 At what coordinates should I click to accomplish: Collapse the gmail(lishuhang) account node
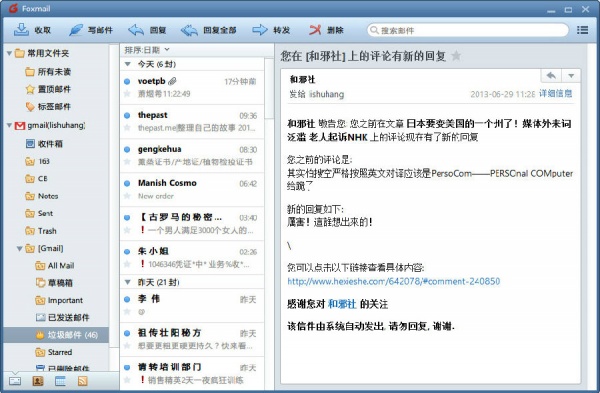(9, 125)
